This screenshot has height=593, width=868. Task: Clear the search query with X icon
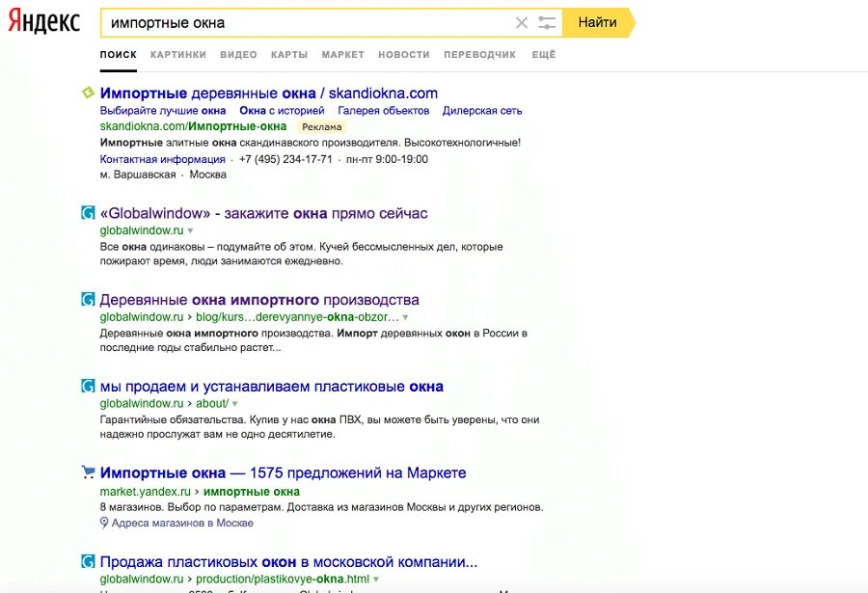tap(522, 23)
